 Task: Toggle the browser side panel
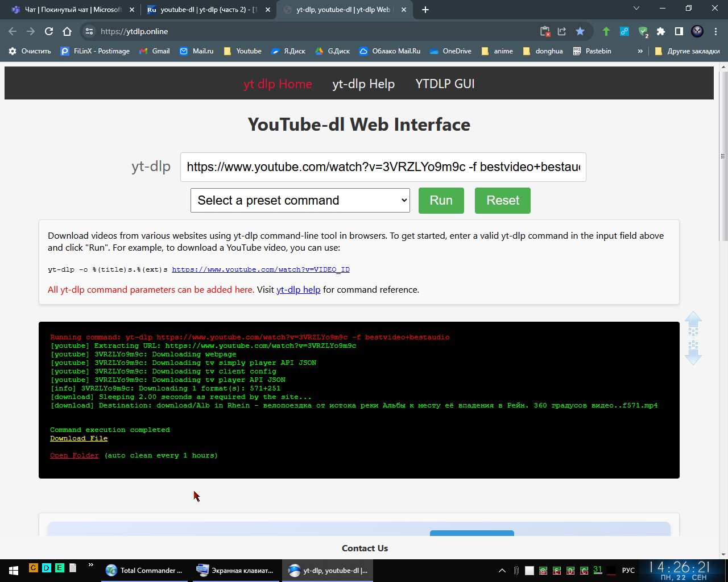click(679, 31)
